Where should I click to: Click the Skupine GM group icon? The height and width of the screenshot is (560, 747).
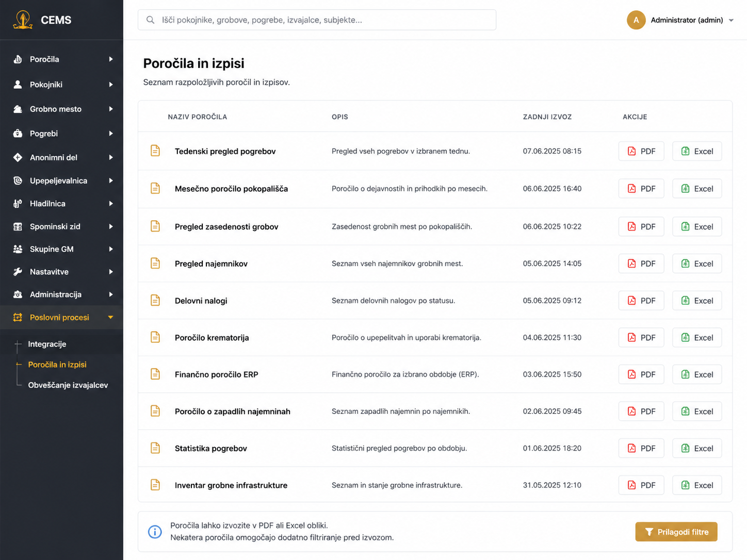click(x=18, y=249)
